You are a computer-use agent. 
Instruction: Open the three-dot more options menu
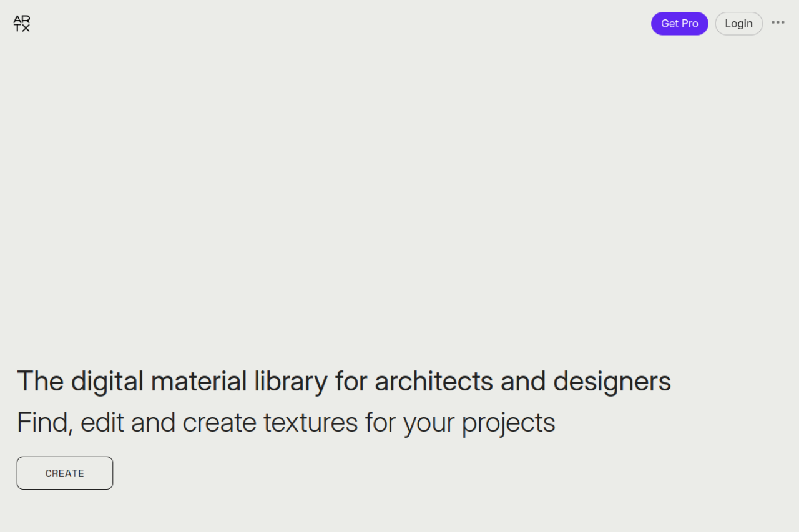(x=778, y=23)
